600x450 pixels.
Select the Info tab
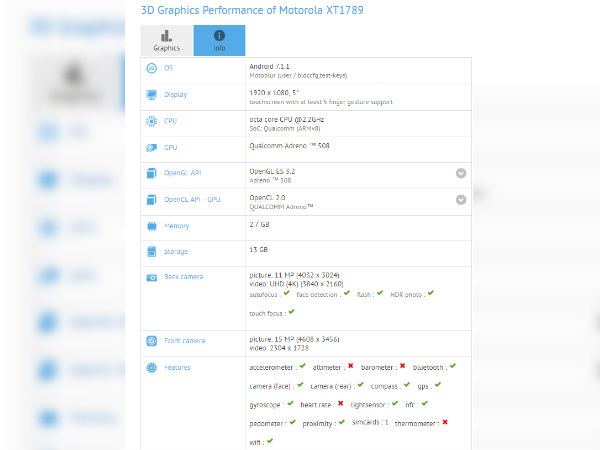pyautogui.click(x=219, y=41)
